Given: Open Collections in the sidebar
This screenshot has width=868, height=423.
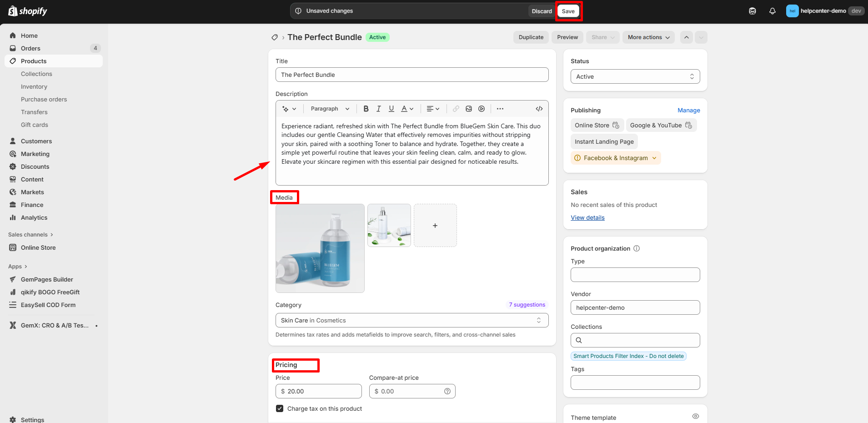Looking at the screenshot, I should [36, 74].
